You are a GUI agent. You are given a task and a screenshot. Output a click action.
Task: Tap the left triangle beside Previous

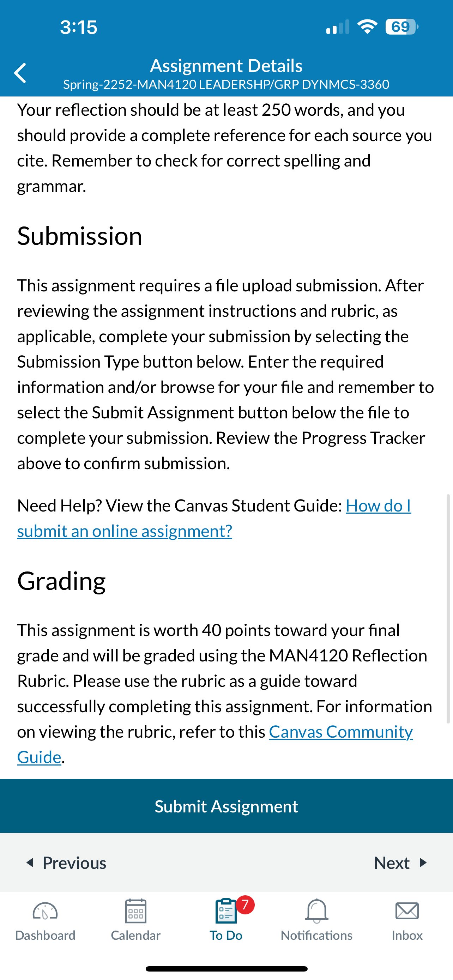[x=30, y=863]
